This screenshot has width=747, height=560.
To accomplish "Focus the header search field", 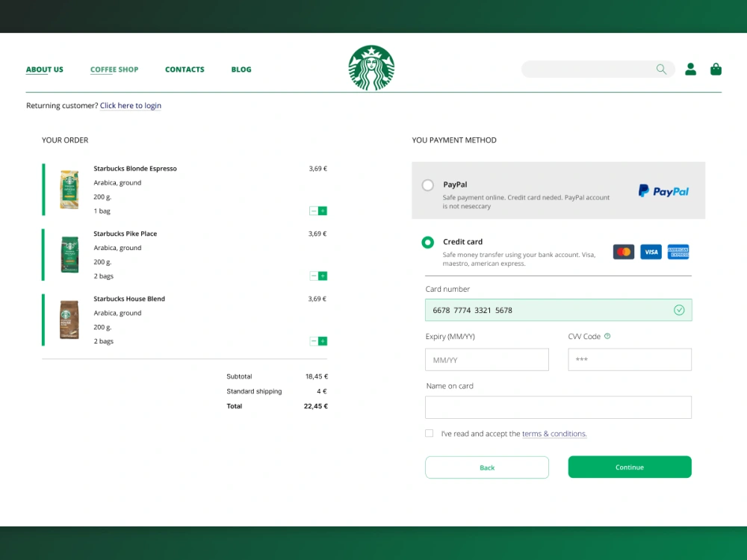I will coord(598,69).
